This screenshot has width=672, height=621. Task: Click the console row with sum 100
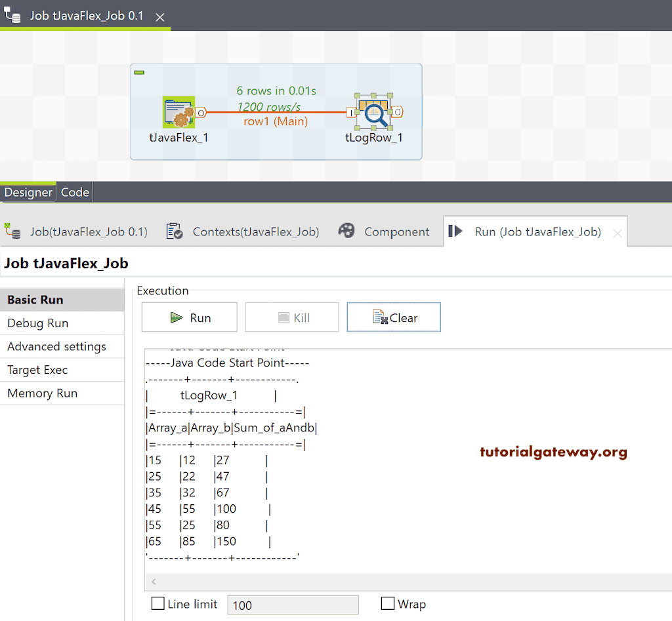208,510
